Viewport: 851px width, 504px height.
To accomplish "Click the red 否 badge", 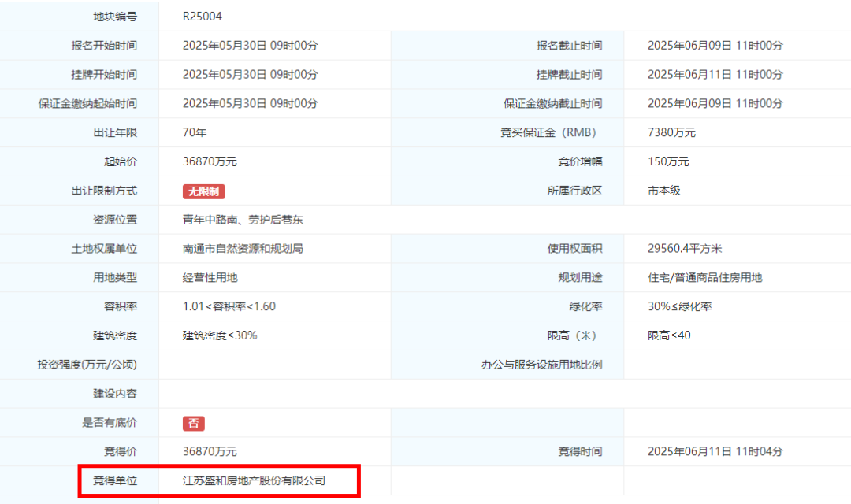I will coord(194,423).
